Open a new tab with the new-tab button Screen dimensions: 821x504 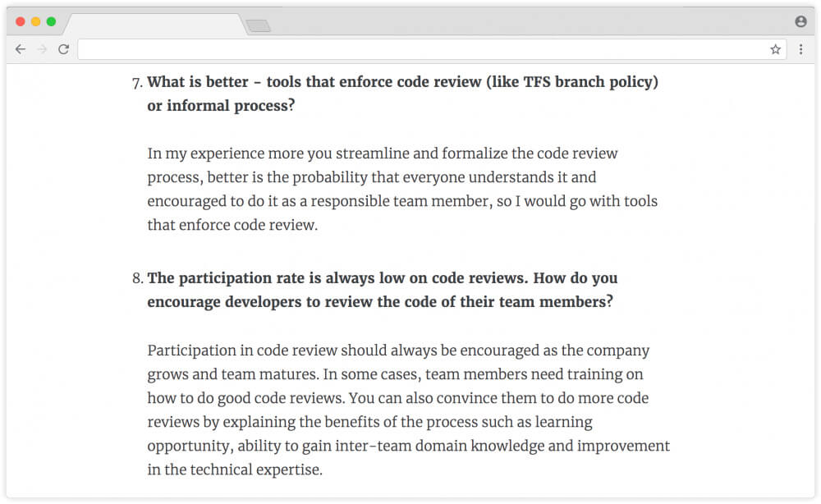click(259, 26)
